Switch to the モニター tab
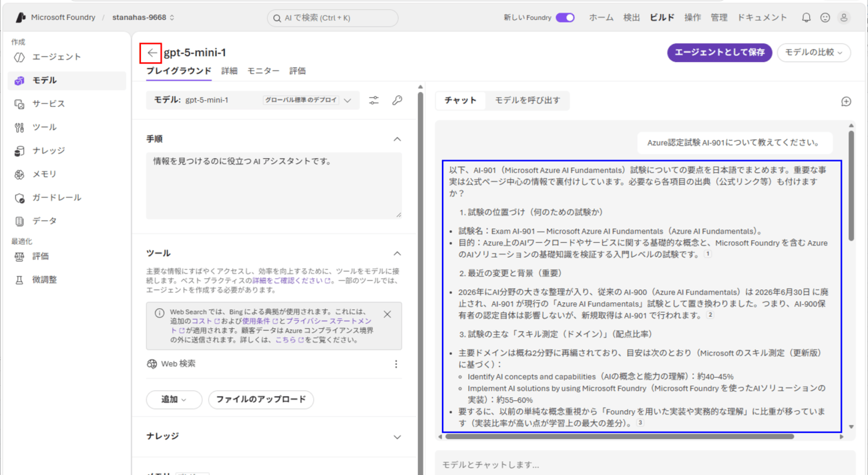Image resolution: width=868 pixels, height=475 pixels. 263,71
